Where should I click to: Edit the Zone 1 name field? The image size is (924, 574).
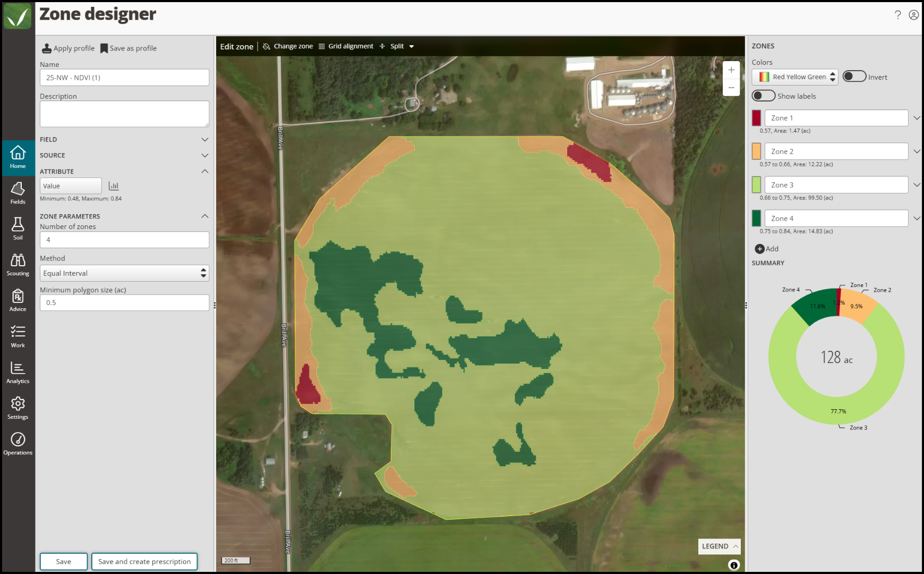pos(836,118)
